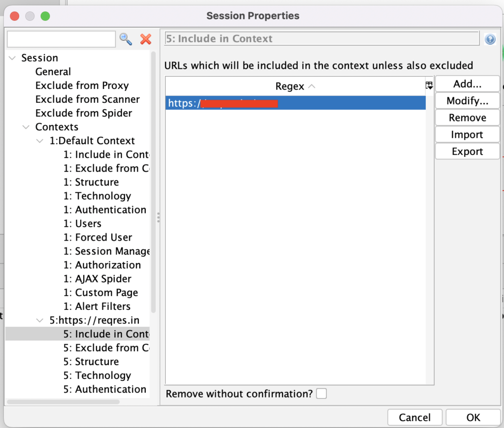Click the Import button
504x428 pixels.
[x=467, y=134]
